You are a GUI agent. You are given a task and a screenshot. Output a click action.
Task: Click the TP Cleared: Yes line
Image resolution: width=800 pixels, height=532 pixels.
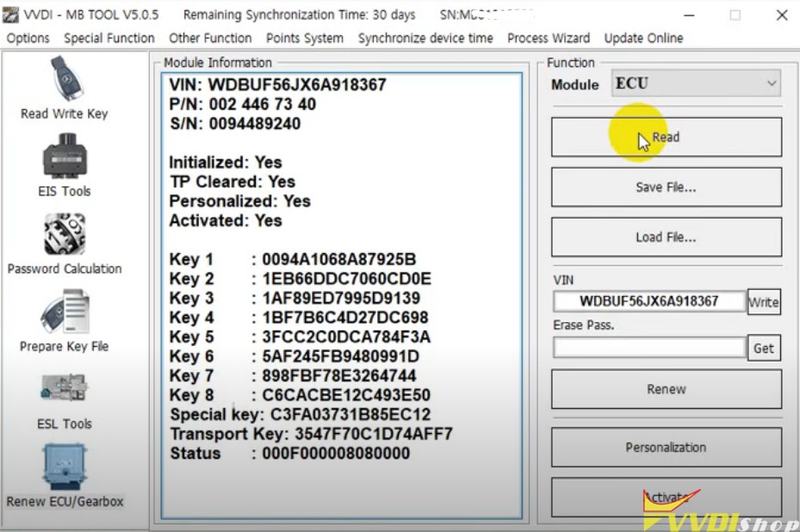(233, 182)
